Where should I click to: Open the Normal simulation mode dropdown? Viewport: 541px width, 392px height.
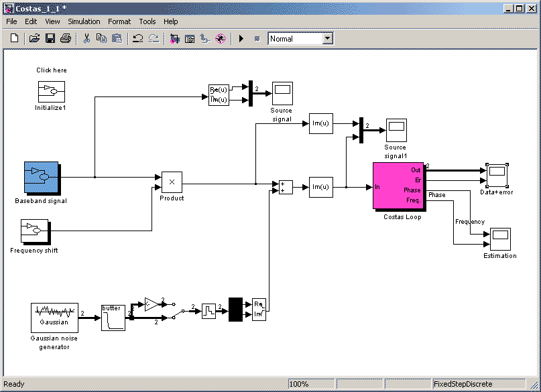[x=328, y=39]
